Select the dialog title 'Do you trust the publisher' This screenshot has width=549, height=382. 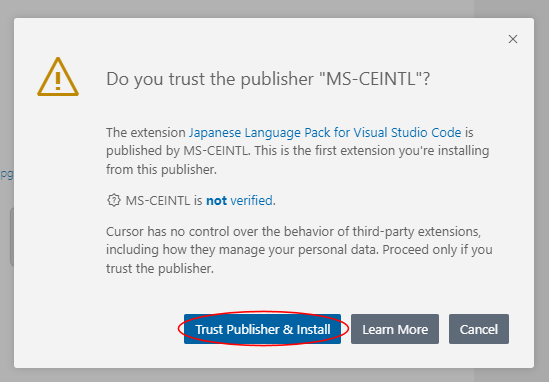[268, 78]
